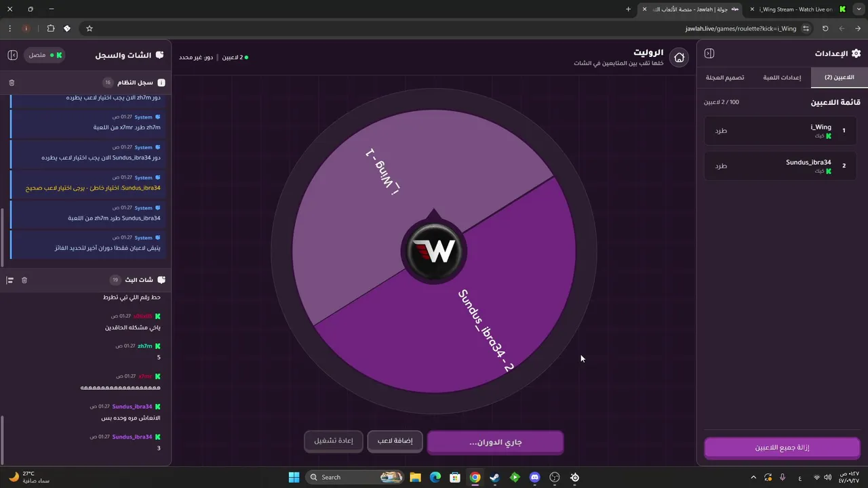868x488 pixels.
Task: Click the إضافة لاعب button
Action: (x=395, y=441)
